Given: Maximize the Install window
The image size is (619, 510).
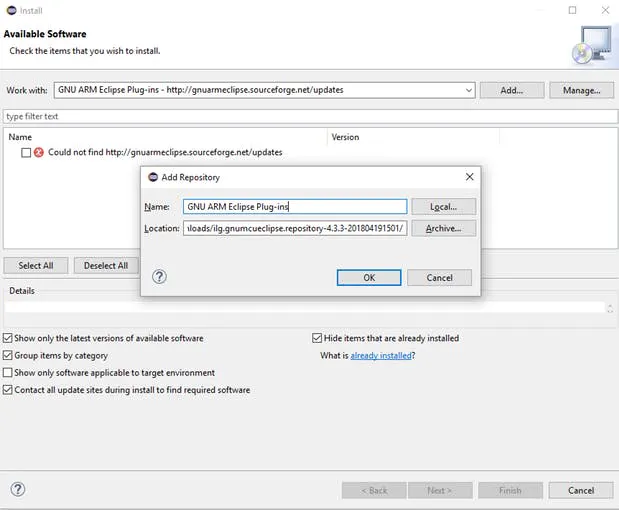Looking at the screenshot, I should [572, 10].
